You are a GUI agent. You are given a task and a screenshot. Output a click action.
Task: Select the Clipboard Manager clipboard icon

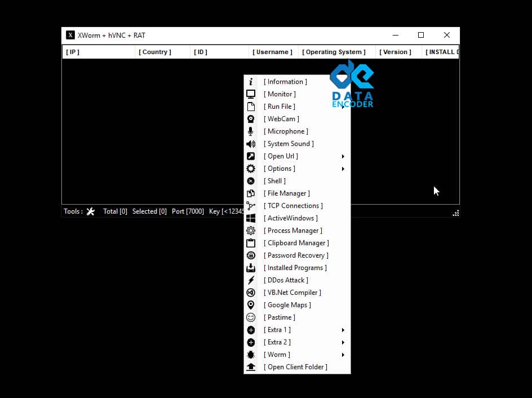point(251,243)
